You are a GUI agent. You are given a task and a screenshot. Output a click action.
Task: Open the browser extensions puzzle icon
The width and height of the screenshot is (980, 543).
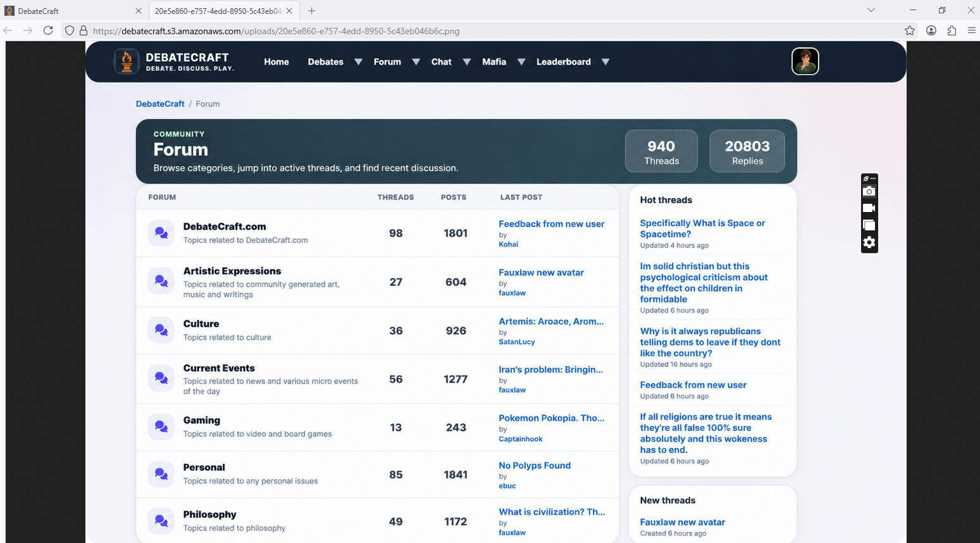[952, 30]
